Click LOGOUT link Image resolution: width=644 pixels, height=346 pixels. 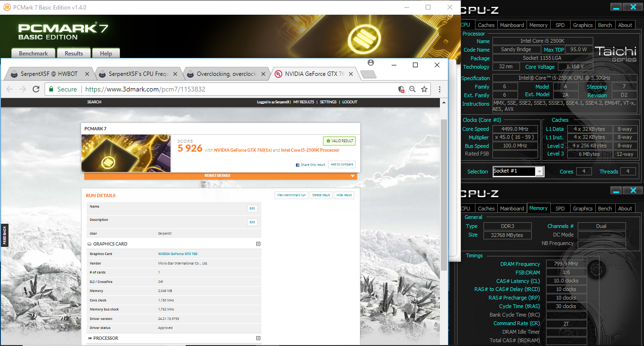pyautogui.click(x=349, y=102)
